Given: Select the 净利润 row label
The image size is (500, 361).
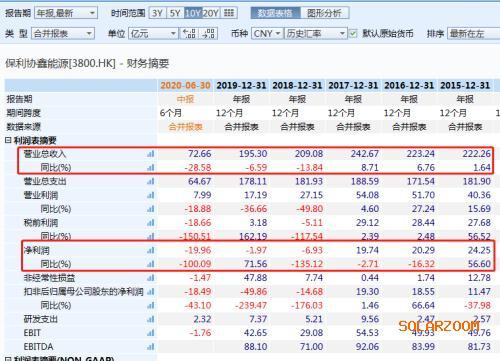Looking at the screenshot, I should click(36, 250).
